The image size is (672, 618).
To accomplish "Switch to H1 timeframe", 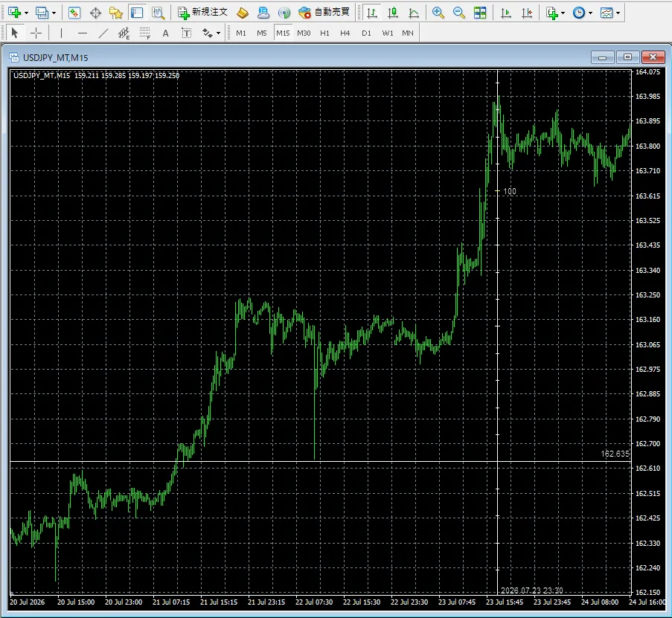I will point(325,33).
